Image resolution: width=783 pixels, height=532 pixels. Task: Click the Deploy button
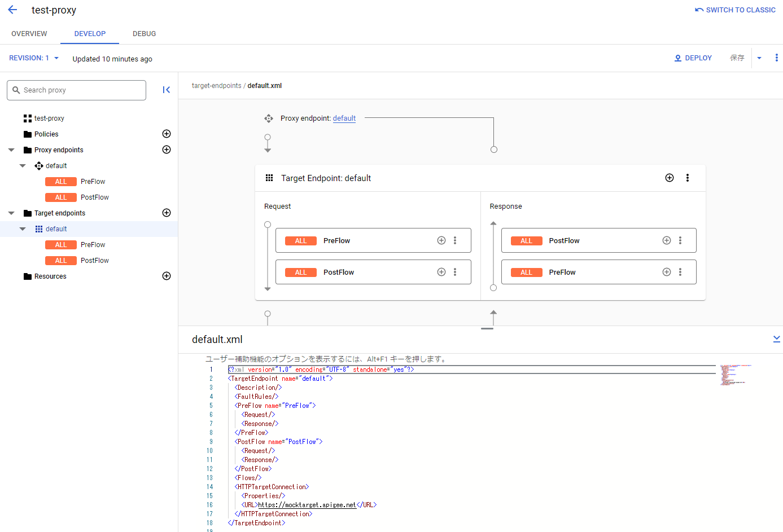click(x=693, y=58)
